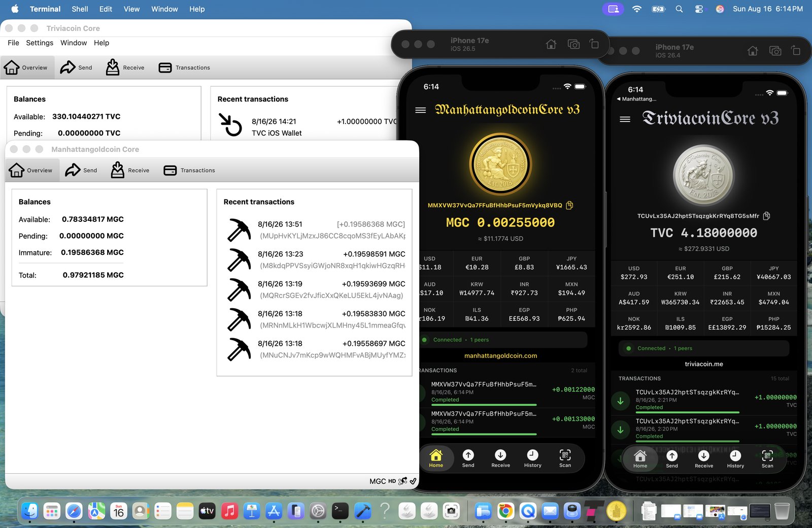Tap Receive in Manhattangoldcoin app tab bar

(x=500, y=458)
